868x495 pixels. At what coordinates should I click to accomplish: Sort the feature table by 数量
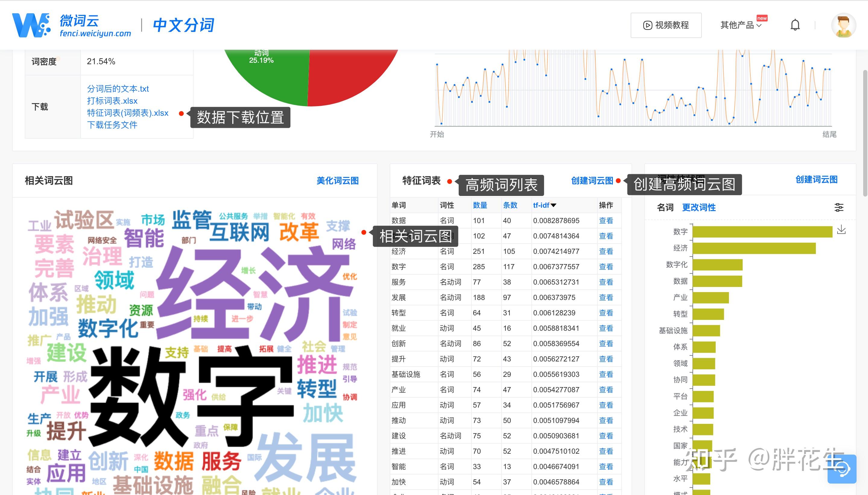(480, 205)
